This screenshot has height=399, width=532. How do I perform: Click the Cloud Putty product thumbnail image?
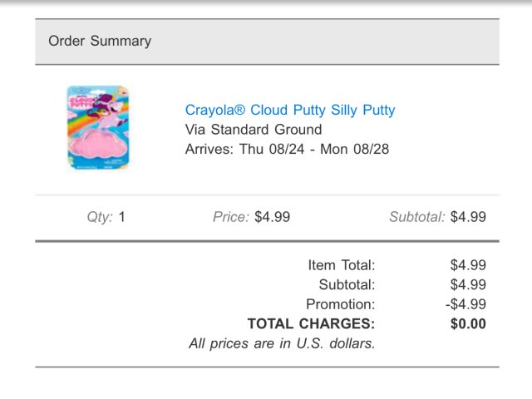pos(98,129)
